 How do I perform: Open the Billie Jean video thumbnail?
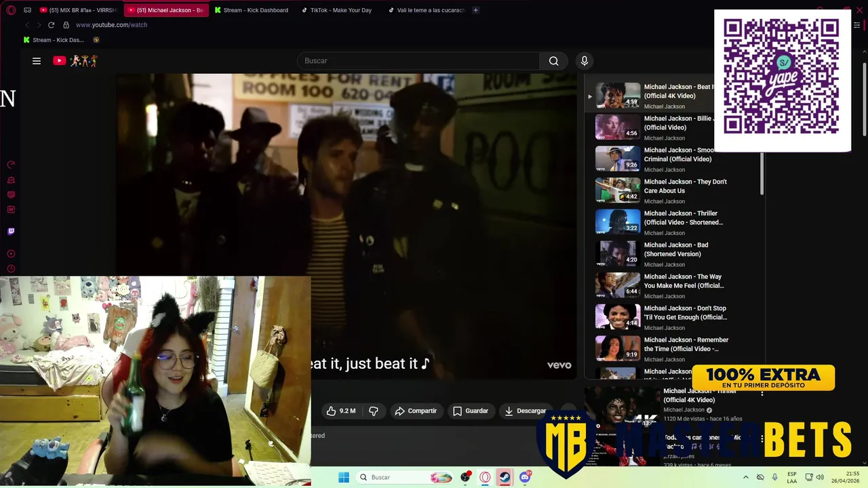click(x=618, y=127)
